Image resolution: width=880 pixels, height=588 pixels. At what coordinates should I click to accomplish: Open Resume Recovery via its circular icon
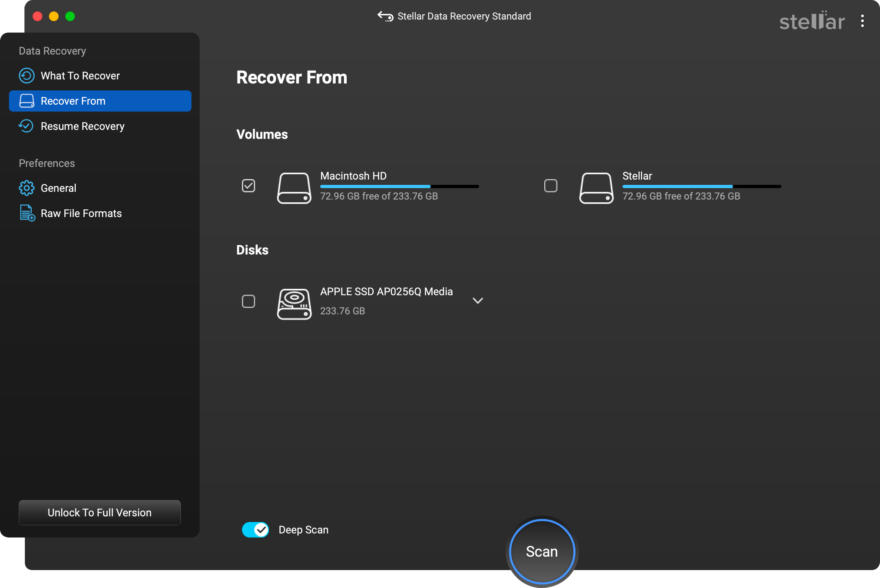pyautogui.click(x=26, y=126)
